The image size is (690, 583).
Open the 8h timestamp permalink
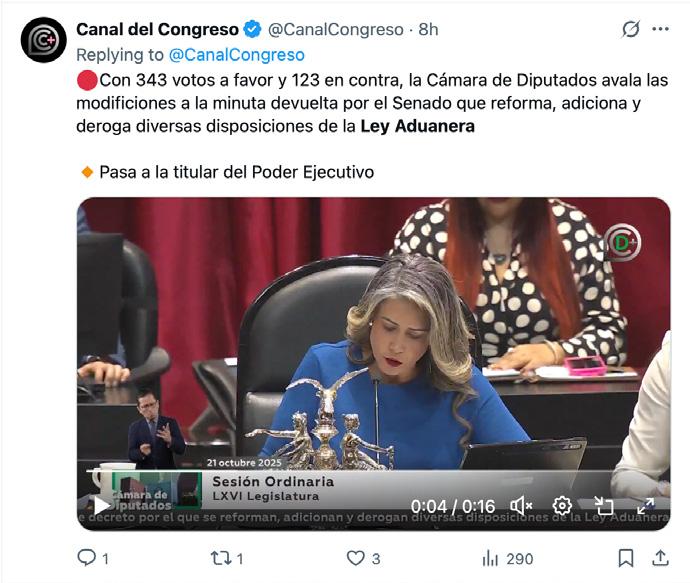tap(428, 29)
